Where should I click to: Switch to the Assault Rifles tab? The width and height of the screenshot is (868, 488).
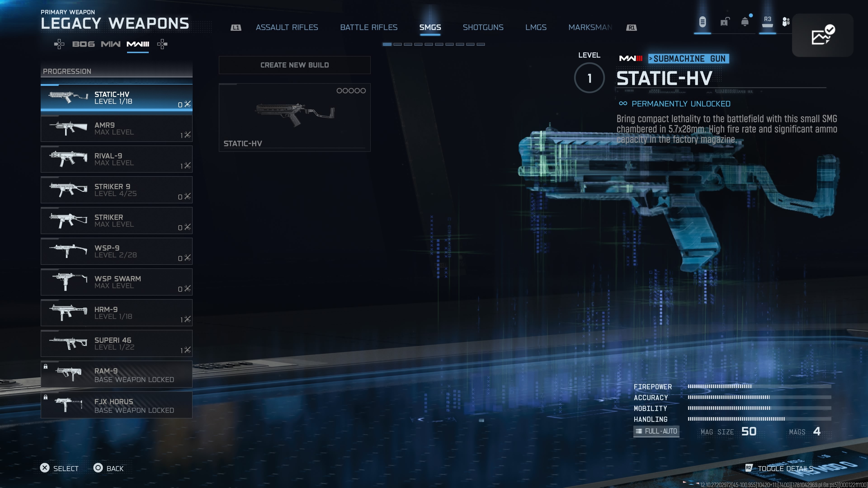pyautogui.click(x=287, y=27)
